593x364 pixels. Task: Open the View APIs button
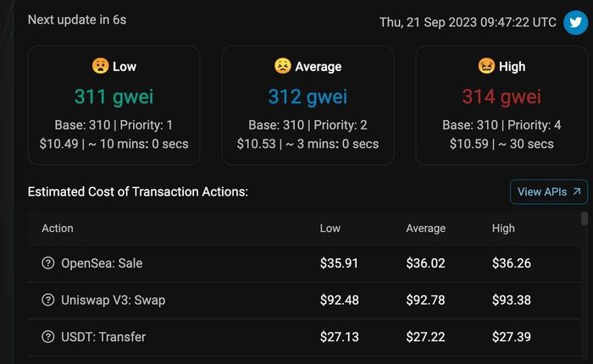(549, 192)
